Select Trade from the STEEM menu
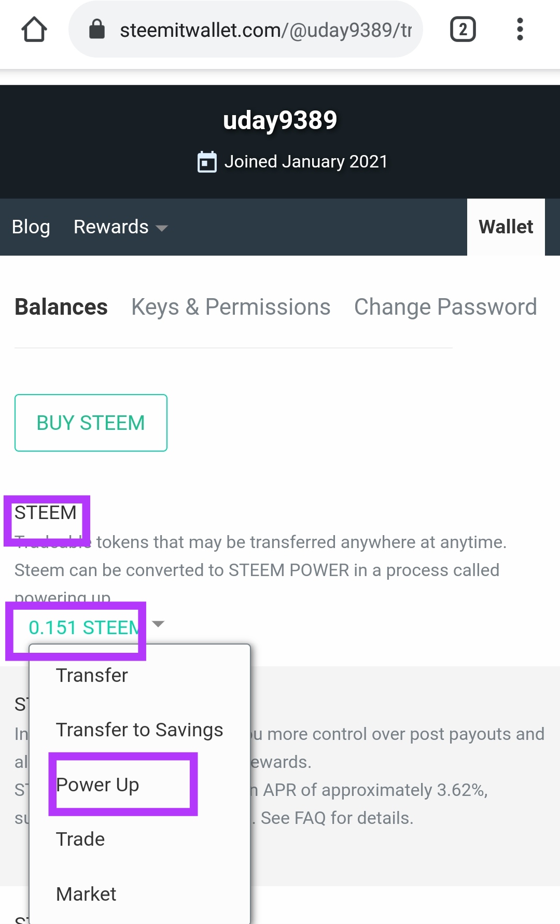 pyautogui.click(x=80, y=839)
